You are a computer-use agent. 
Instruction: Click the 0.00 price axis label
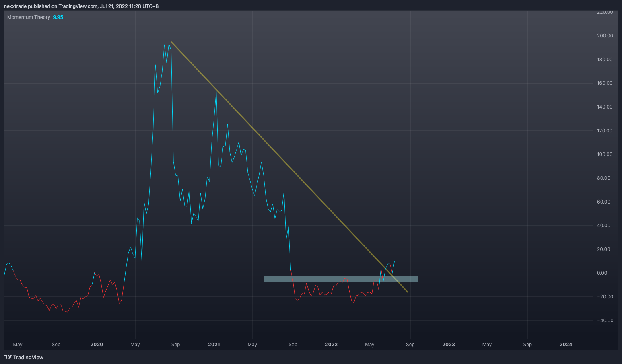point(602,273)
